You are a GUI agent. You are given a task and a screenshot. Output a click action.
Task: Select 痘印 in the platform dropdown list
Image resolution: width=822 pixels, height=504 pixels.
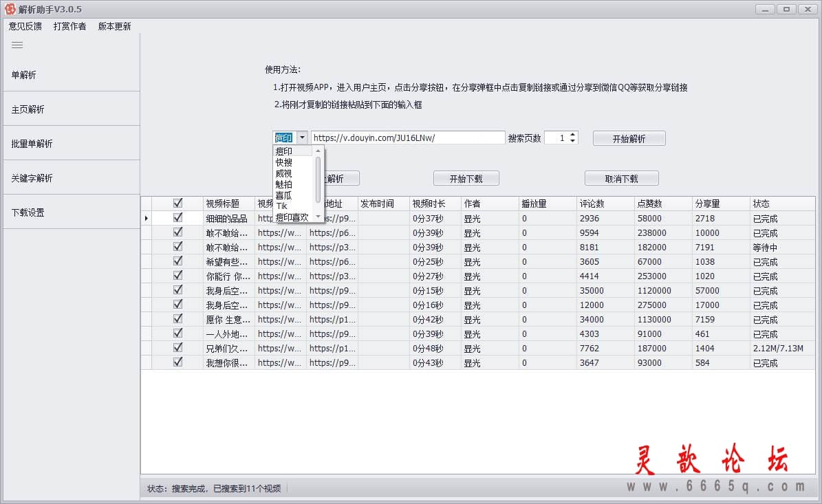[293, 151]
